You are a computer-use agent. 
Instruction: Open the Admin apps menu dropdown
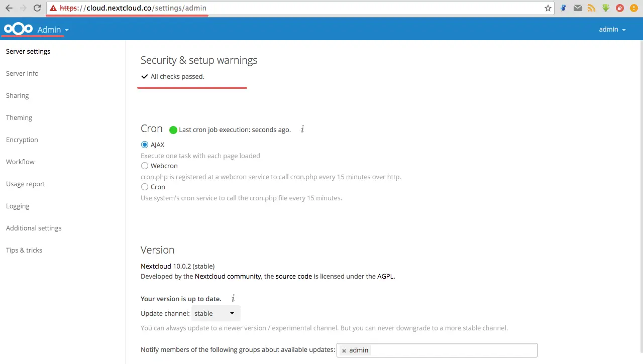point(53,30)
